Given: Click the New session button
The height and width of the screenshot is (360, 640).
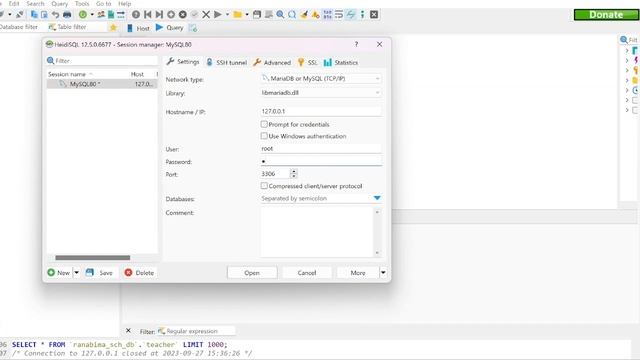Looking at the screenshot, I should (59, 272).
